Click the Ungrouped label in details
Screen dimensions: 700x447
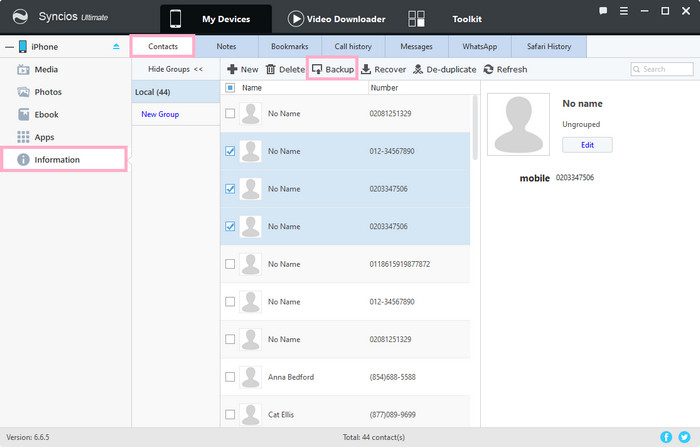581,124
